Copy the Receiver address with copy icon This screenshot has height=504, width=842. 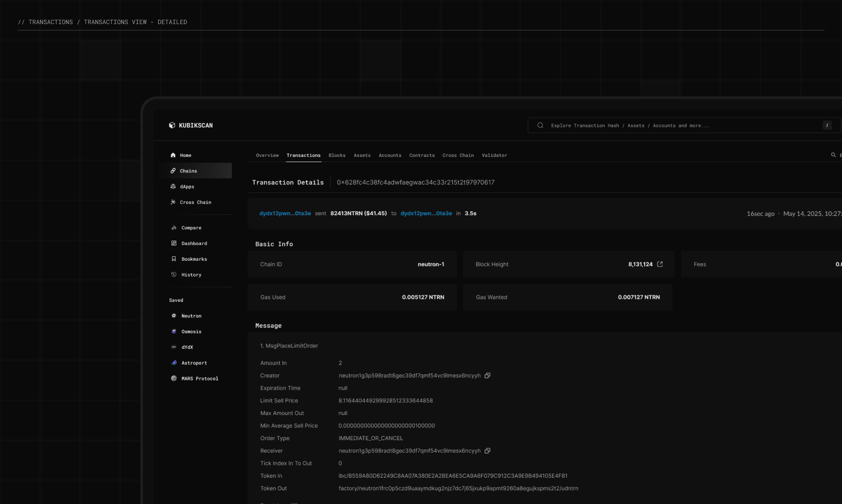click(487, 451)
